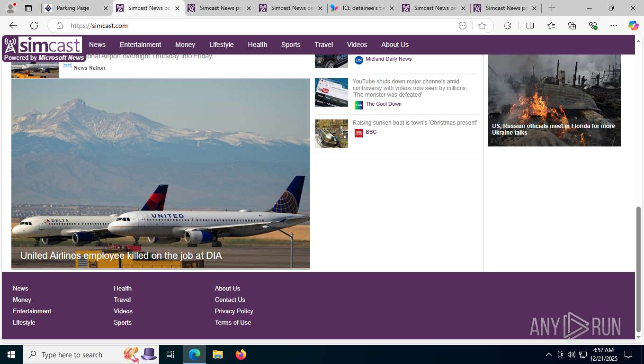
Task: Open Privacy Policy footer link
Action: (x=234, y=311)
